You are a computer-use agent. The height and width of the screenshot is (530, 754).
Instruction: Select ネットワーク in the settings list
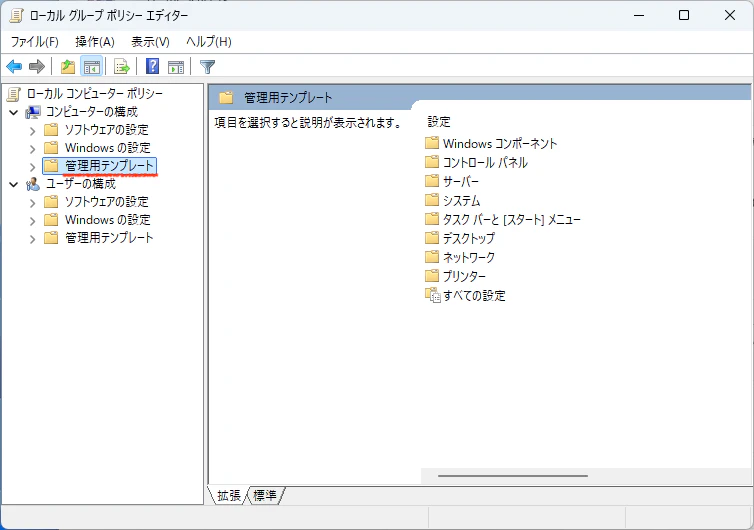[x=469, y=257]
